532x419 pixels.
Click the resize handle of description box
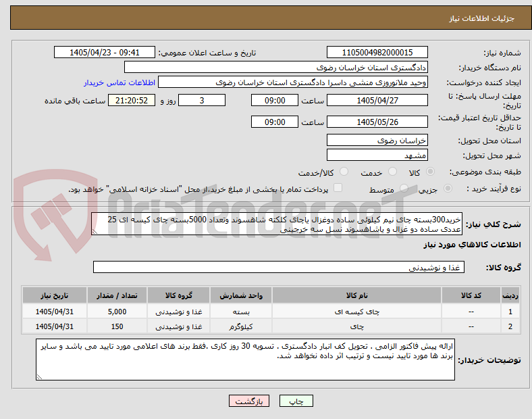pos(95,232)
